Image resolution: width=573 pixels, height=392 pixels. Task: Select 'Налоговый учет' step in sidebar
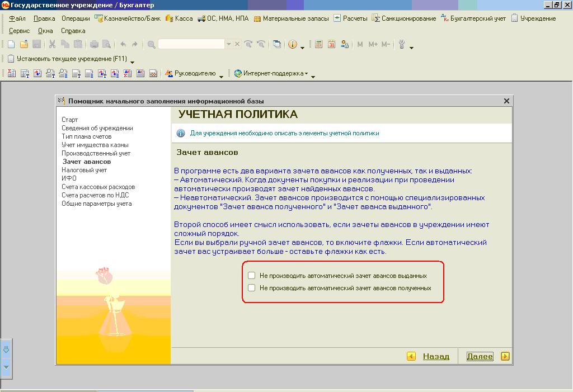pyautogui.click(x=84, y=170)
